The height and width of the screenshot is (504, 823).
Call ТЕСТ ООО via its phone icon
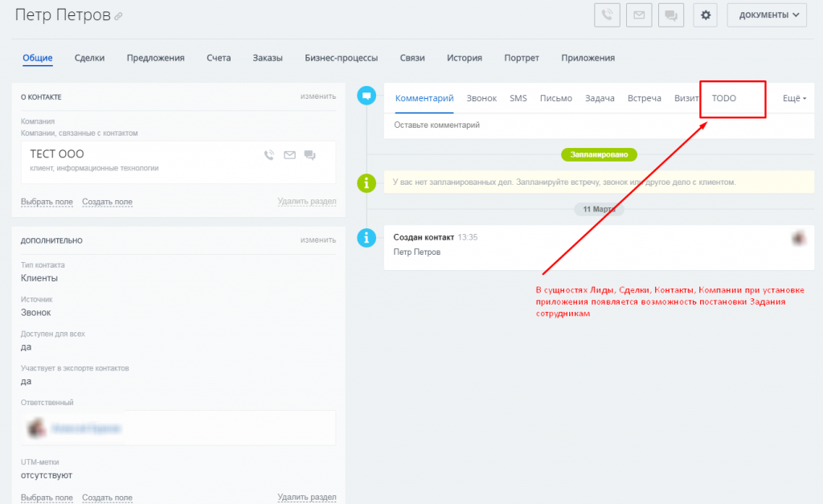[269, 155]
